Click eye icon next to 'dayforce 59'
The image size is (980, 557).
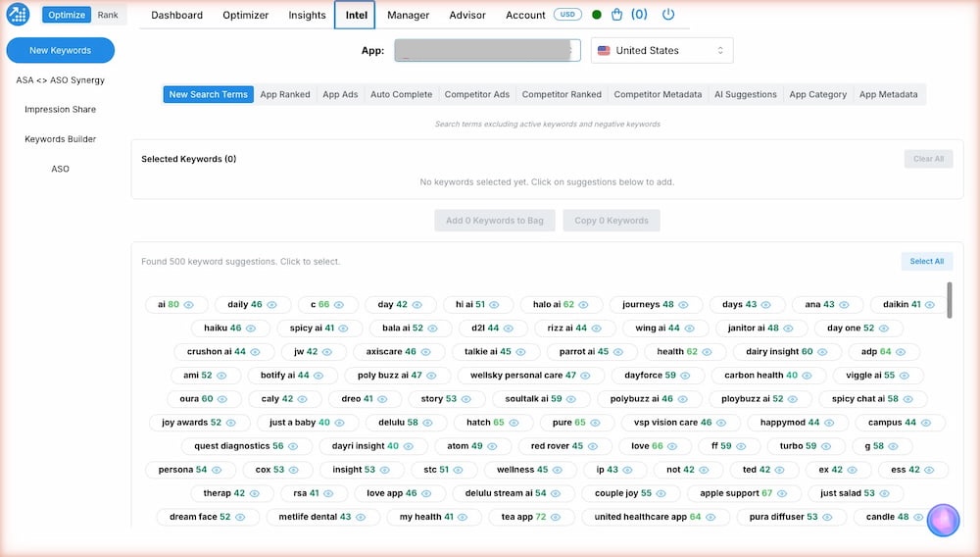point(685,376)
